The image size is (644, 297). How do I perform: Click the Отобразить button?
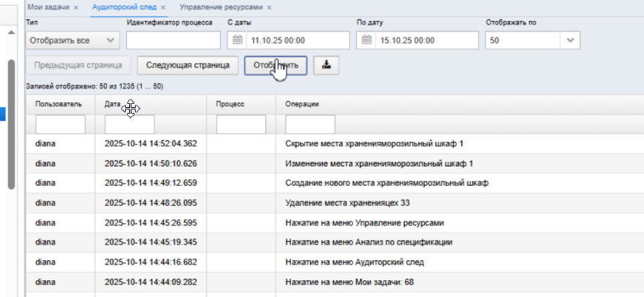(x=276, y=66)
